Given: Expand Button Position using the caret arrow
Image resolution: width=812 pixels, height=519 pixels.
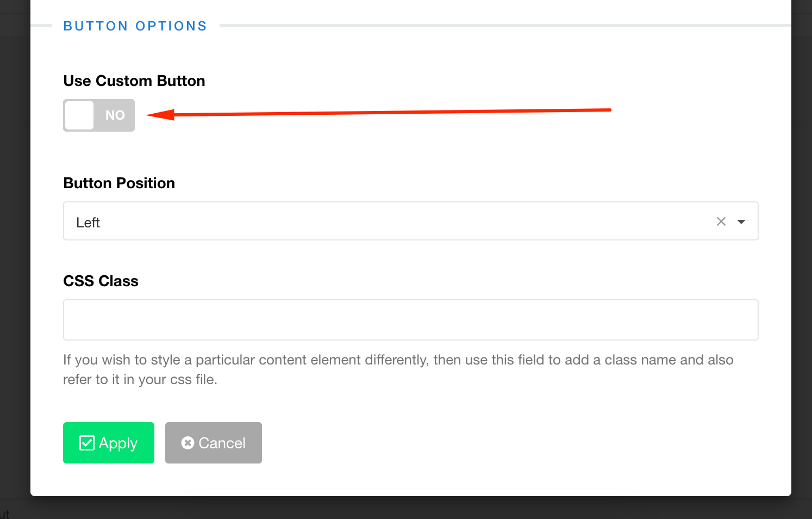Looking at the screenshot, I should tap(741, 221).
